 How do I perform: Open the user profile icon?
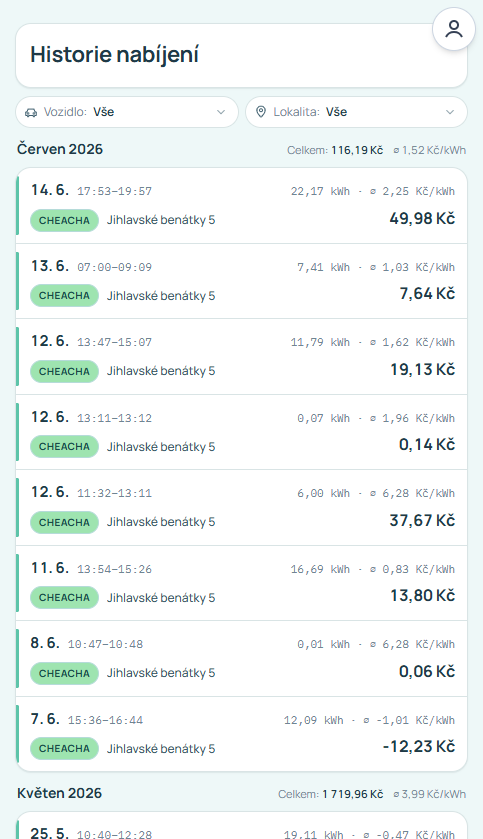coord(454,29)
